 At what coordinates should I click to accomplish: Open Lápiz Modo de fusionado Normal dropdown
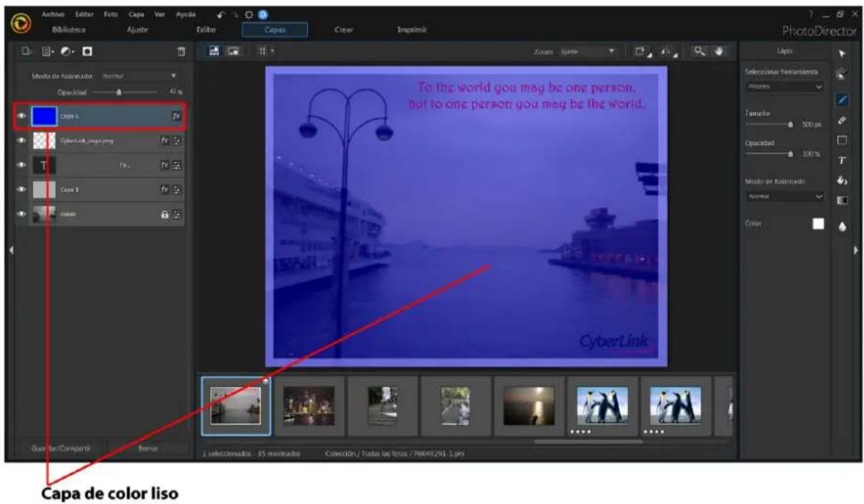pos(784,195)
